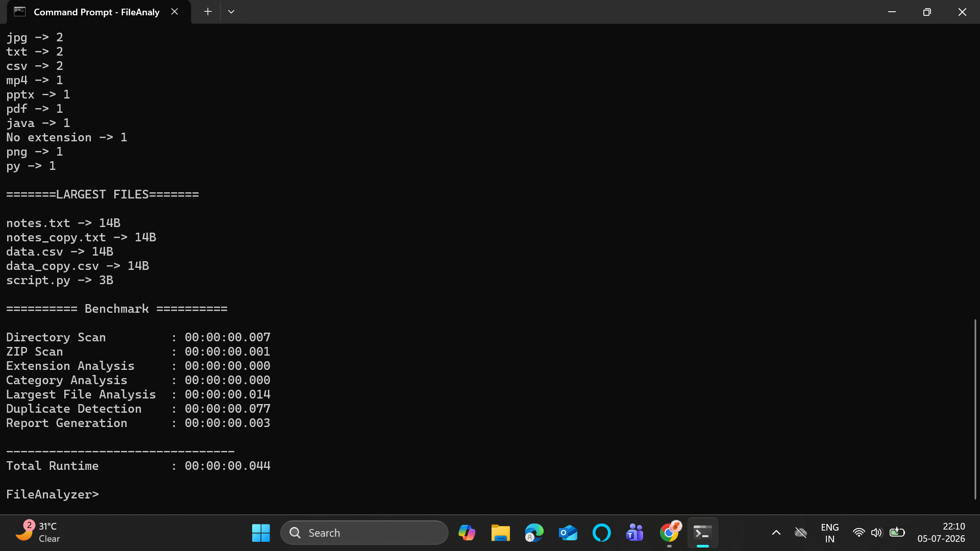
Task: Switch the ENG IN input language
Action: click(x=830, y=533)
